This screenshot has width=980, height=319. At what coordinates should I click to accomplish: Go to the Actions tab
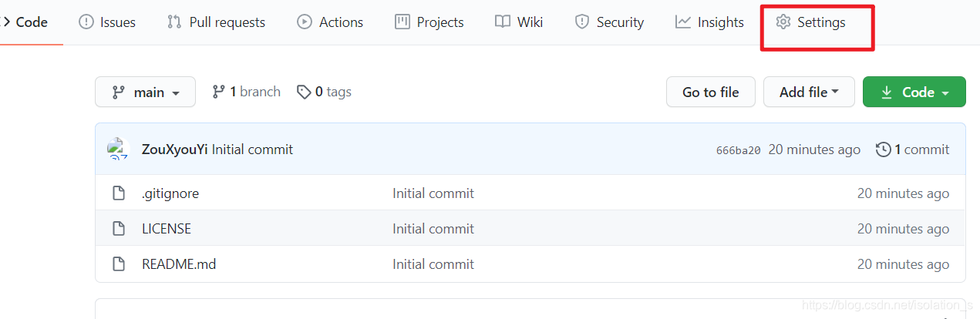(x=330, y=22)
